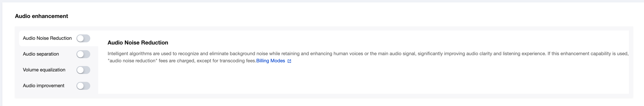644x106 pixels.
Task: Turn on the Audio separation switch
Action: pos(83,54)
